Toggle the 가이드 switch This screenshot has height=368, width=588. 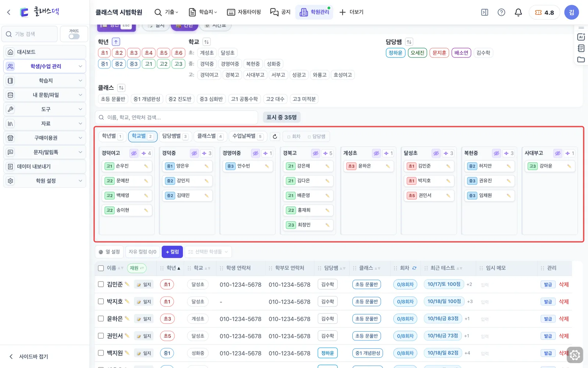click(x=74, y=36)
